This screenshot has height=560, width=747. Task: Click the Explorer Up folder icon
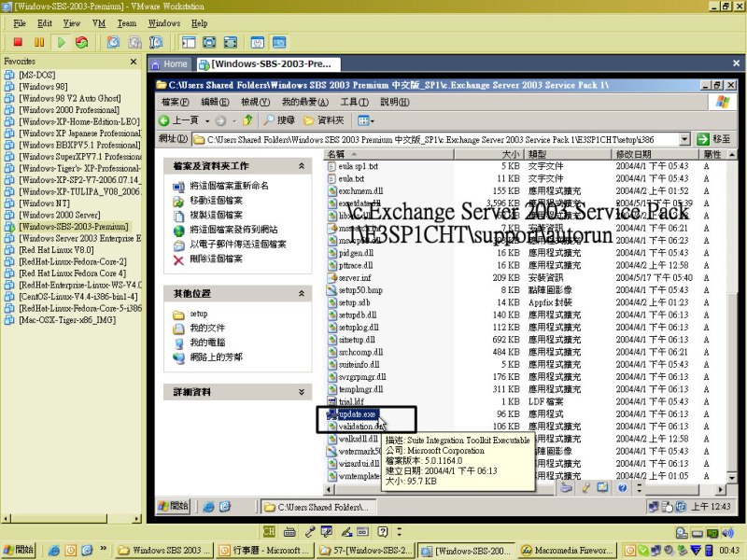[247, 120]
